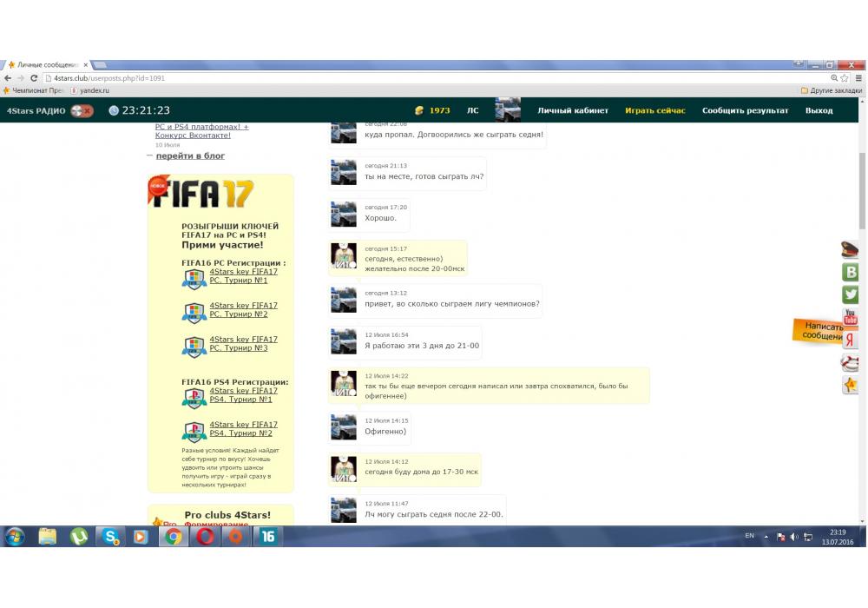Click message 'Я работаю эти 3 дня до 21-00'
Image resolution: width=868 pixels, height=608 pixels.
[422, 346]
